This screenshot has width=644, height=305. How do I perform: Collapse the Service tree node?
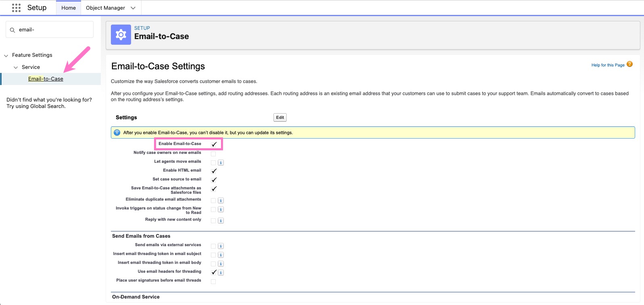pyautogui.click(x=16, y=67)
